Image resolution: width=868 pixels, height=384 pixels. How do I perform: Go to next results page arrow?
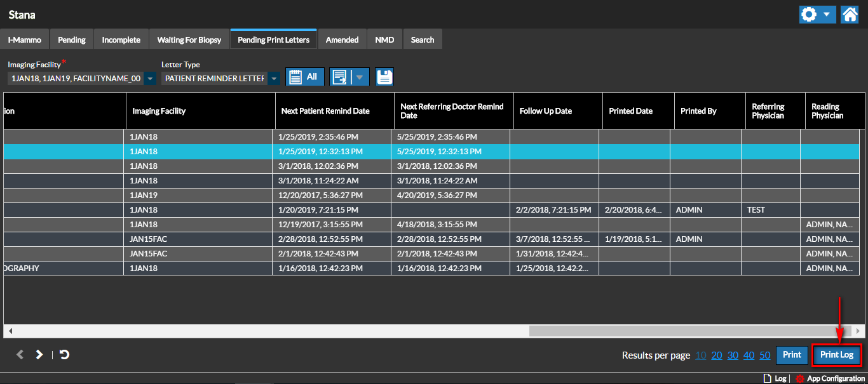click(x=39, y=355)
